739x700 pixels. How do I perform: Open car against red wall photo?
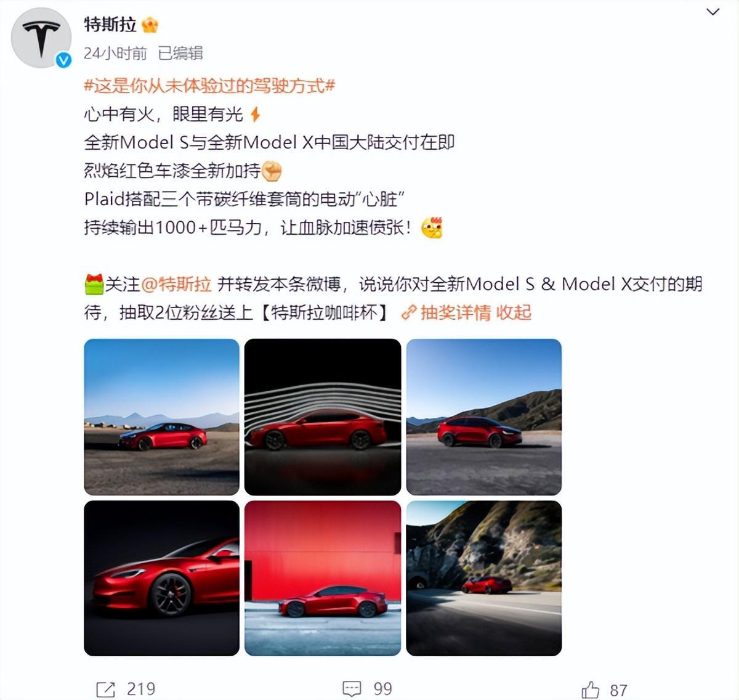click(323, 578)
